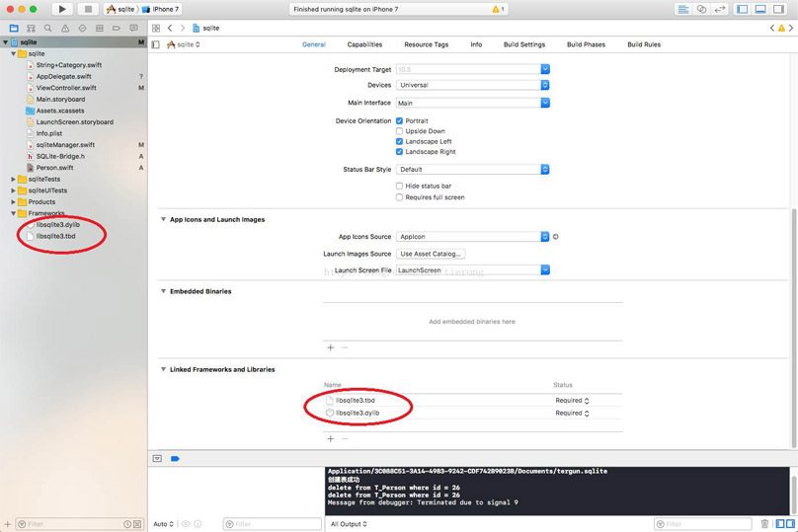Switch to the Build Settings tab
The width and height of the screenshot is (798, 532).
[x=523, y=44]
